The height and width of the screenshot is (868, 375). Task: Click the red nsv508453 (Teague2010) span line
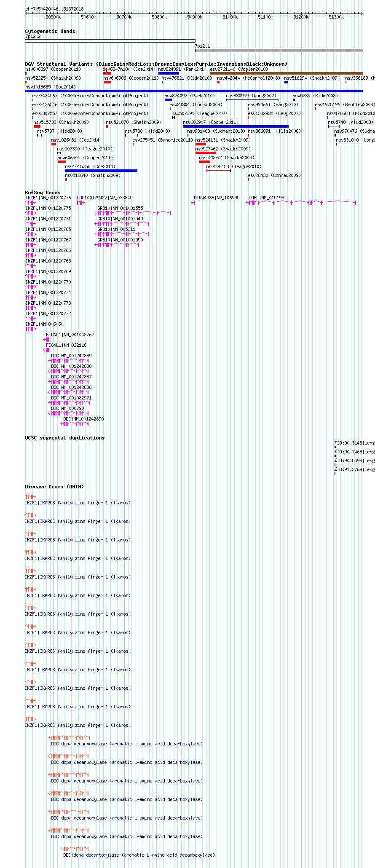[218, 171]
